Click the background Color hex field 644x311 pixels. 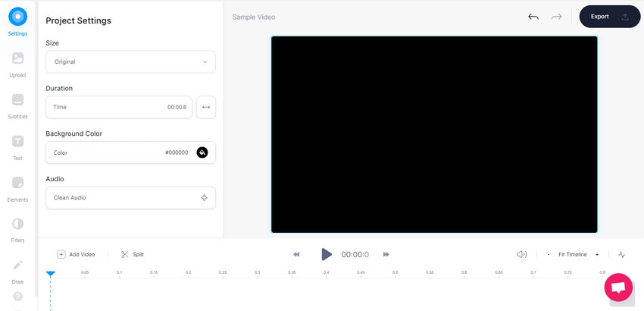130,152
